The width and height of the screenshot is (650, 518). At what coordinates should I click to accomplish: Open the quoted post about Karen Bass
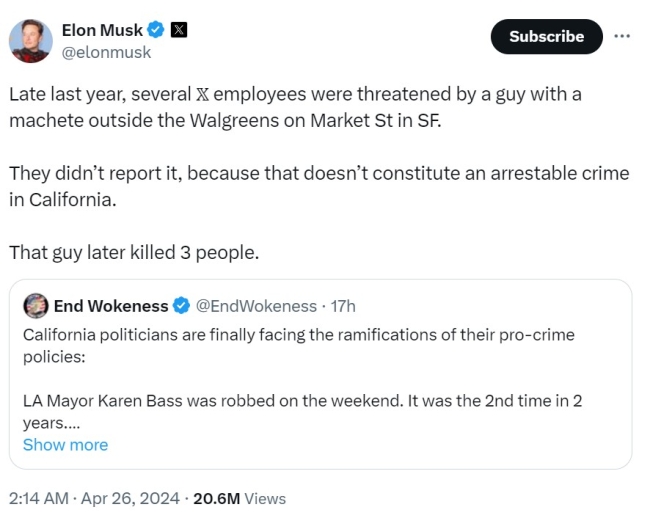coord(320,374)
